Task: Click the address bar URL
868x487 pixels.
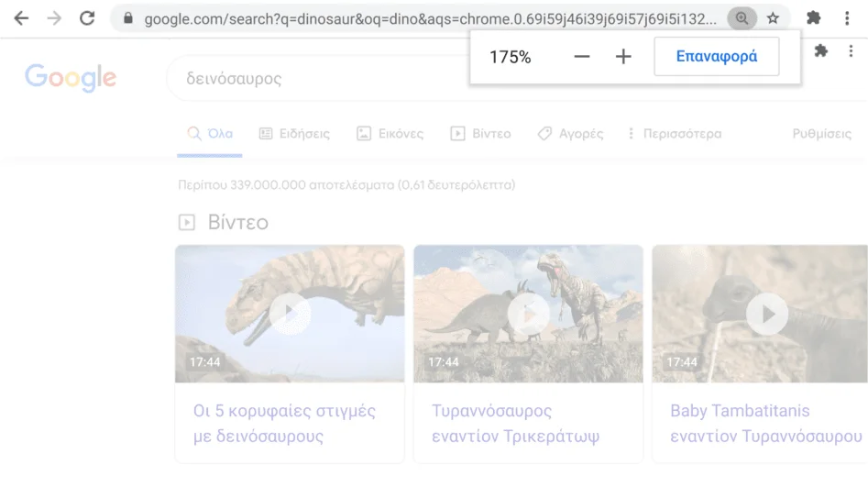Action: tap(430, 19)
